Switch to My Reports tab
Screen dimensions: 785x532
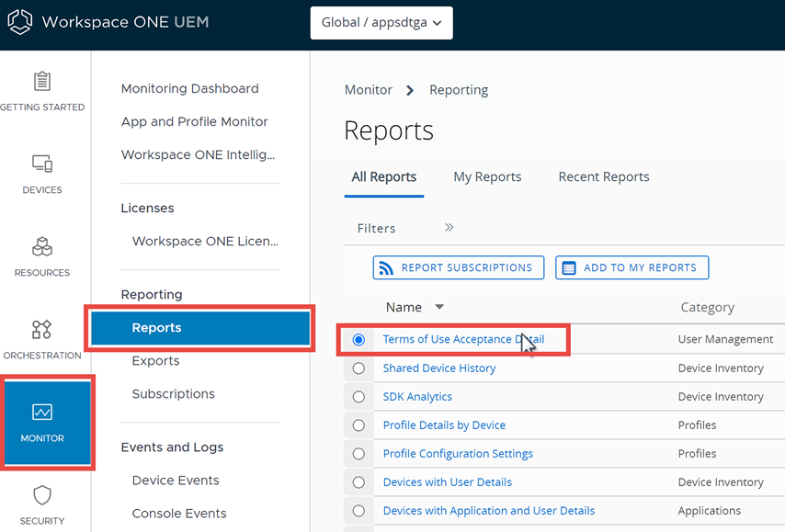pyautogui.click(x=487, y=177)
